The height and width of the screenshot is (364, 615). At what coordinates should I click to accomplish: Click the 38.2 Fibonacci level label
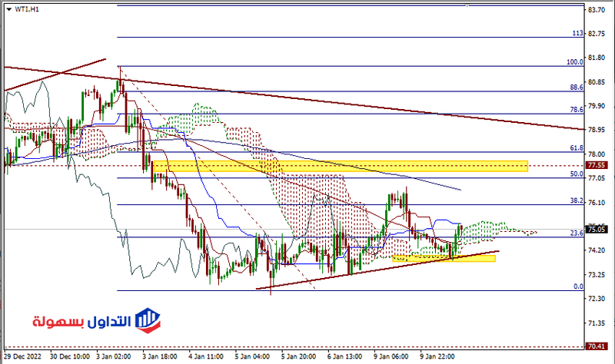pyautogui.click(x=576, y=200)
